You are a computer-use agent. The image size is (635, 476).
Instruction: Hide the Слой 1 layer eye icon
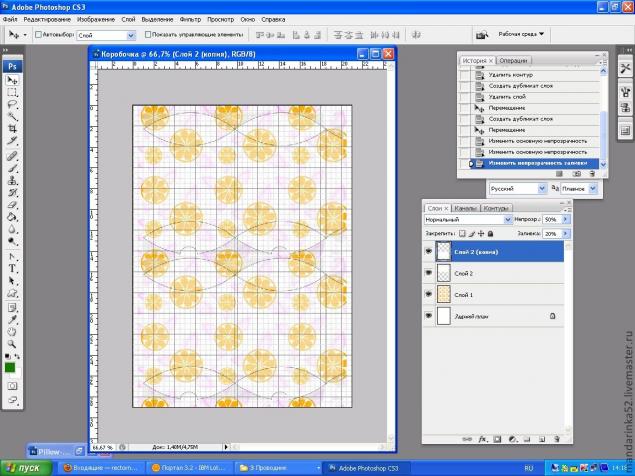[x=428, y=295]
